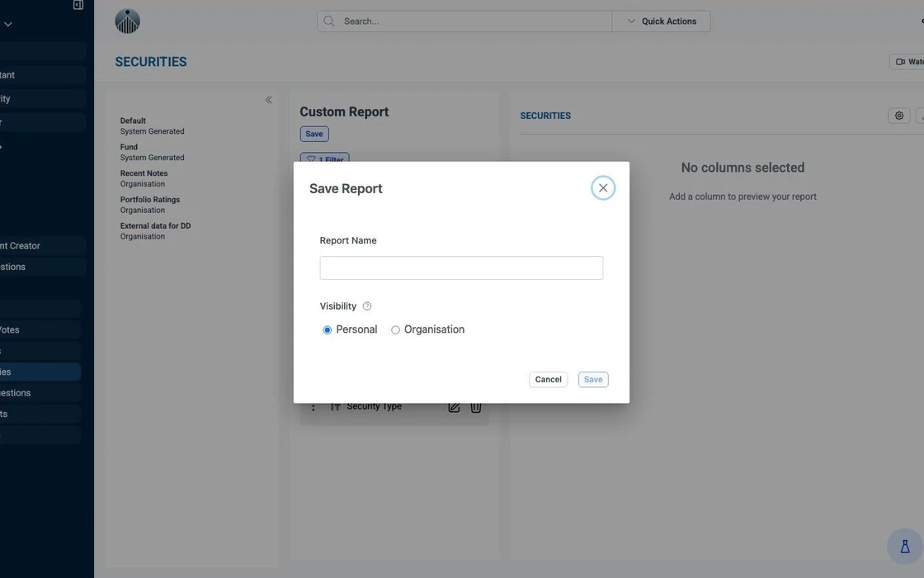924x578 pixels.
Task: Open the 1 Filter button
Action: (325, 158)
